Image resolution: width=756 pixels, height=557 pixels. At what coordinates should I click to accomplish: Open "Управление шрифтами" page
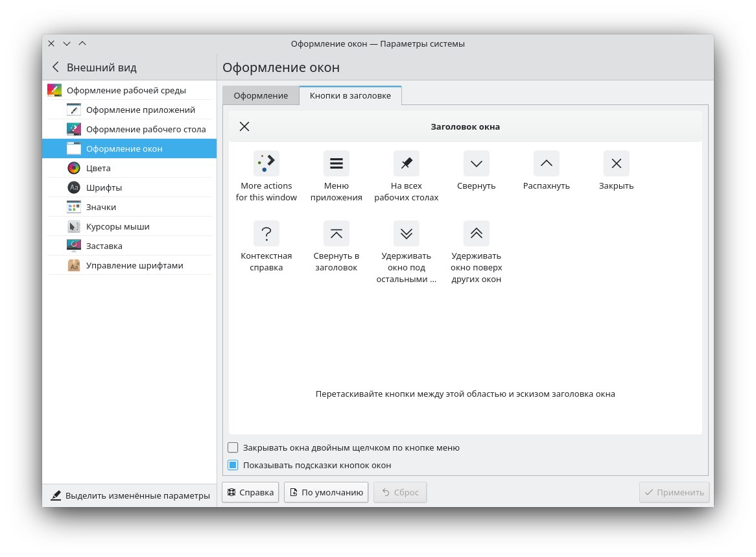point(129,265)
